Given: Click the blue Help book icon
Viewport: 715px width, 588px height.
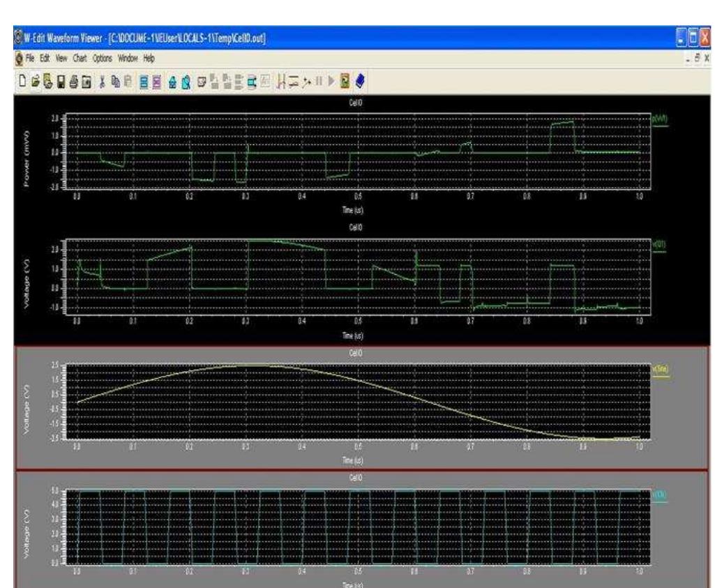Looking at the screenshot, I should pyautogui.click(x=359, y=81).
